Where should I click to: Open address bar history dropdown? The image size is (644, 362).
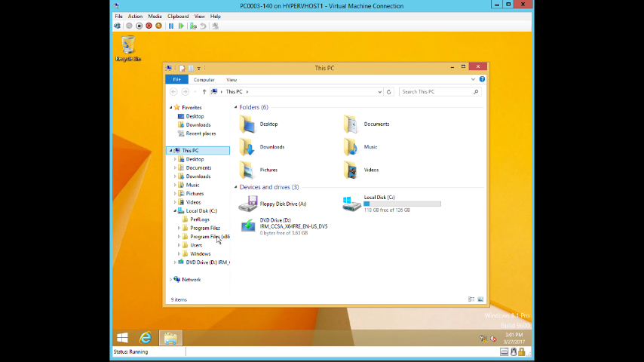379,92
